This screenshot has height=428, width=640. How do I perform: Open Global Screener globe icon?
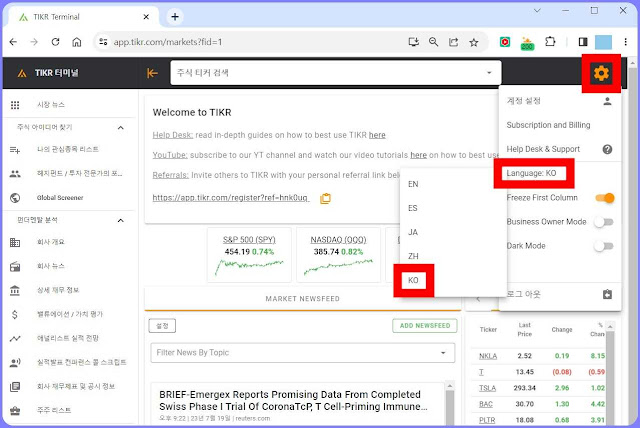click(15, 198)
